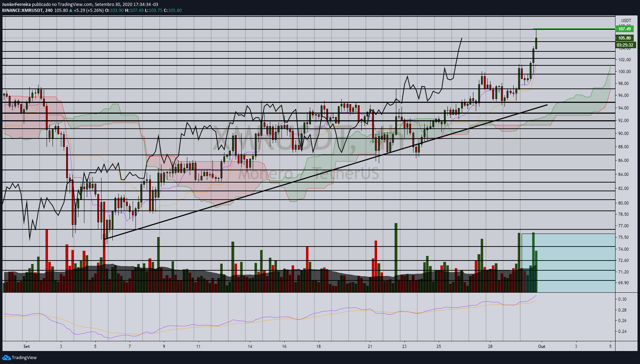Viewport: 640px width, 364px height.
Task: Click the 28 date label on time axis
Action: [490, 347]
